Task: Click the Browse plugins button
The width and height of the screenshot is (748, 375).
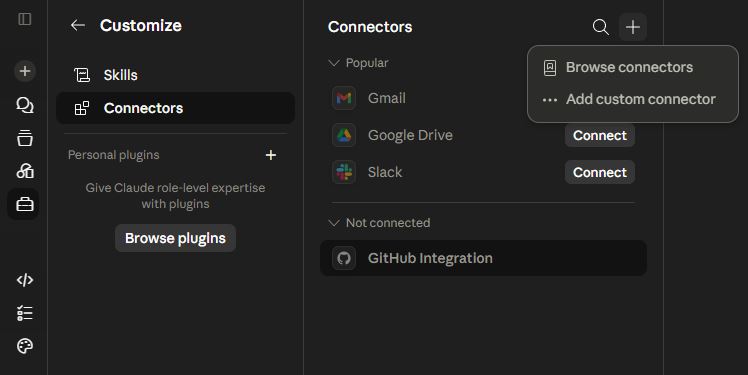Action: point(175,238)
